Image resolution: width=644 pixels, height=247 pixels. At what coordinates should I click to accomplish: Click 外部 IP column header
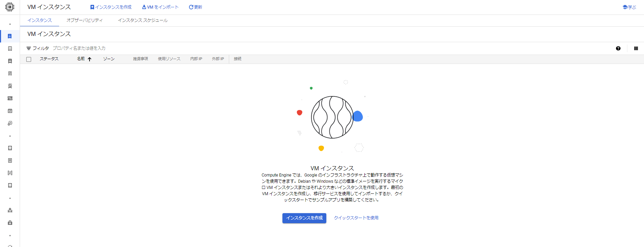pos(218,59)
